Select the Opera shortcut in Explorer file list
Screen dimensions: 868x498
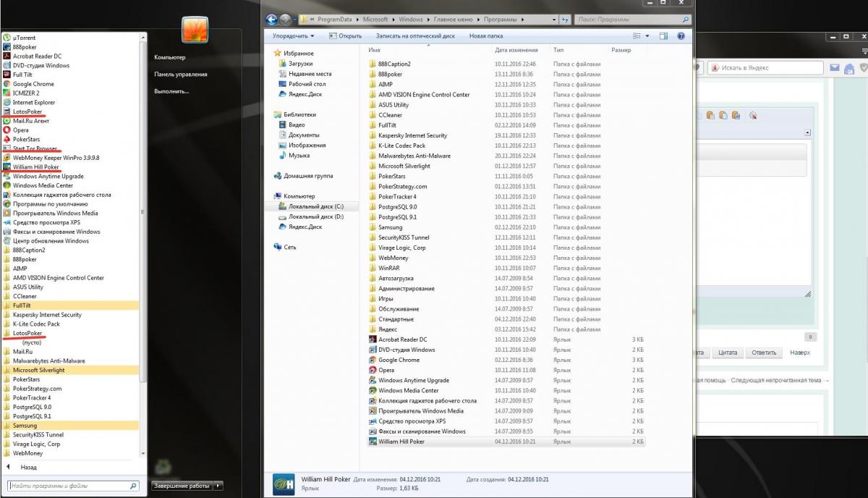pyautogui.click(x=386, y=370)
